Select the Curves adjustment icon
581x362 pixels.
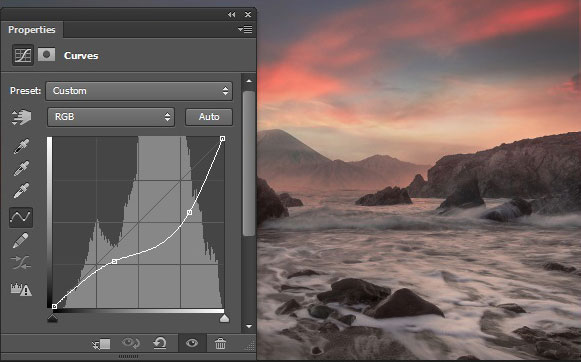[23, 55]
